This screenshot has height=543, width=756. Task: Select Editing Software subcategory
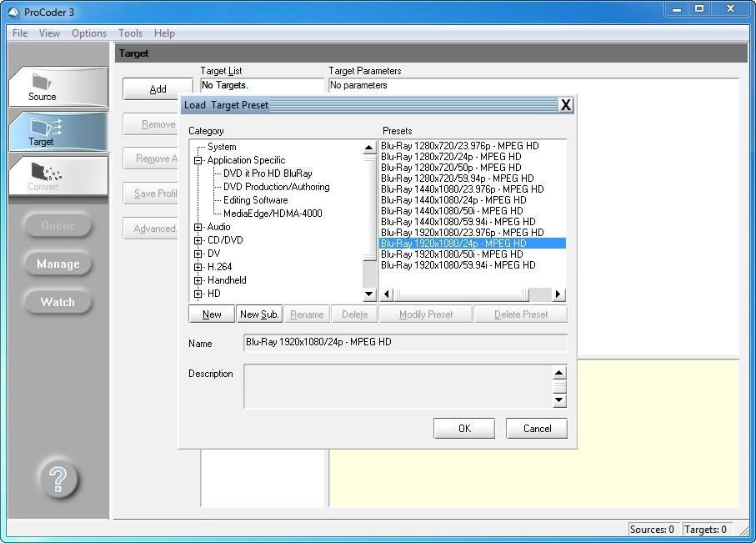tap(256, 200)
